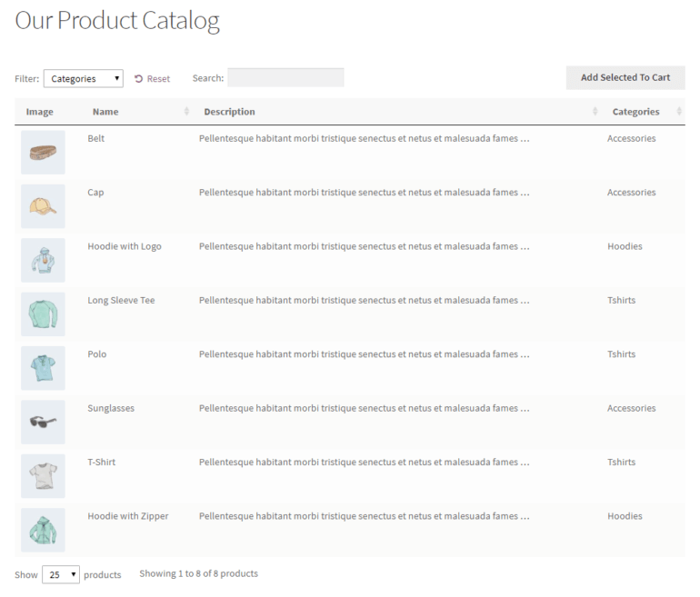Click the Reset link
Image resolution: width=700 pixels, height=597 pixels.
pyautogui.click(x=152, y=78)
